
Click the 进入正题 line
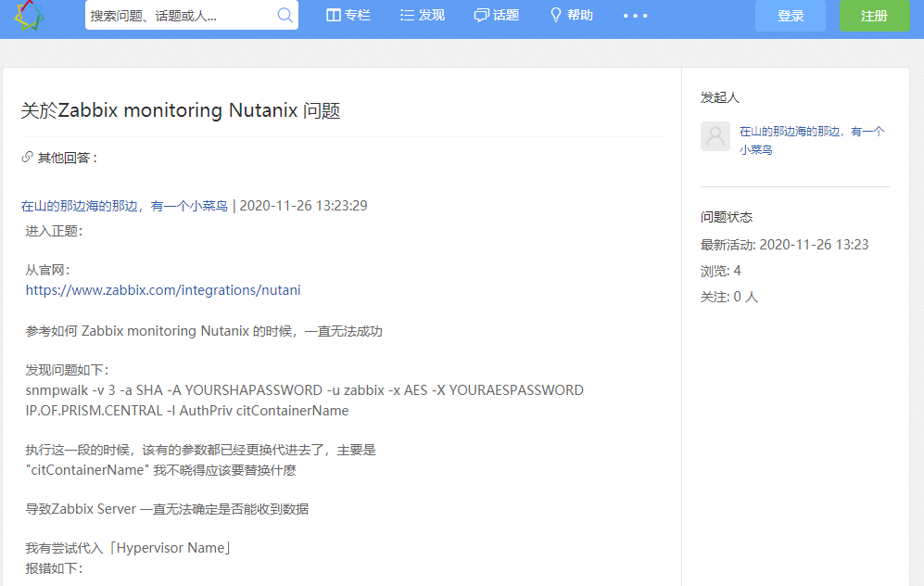coord(54,231)
